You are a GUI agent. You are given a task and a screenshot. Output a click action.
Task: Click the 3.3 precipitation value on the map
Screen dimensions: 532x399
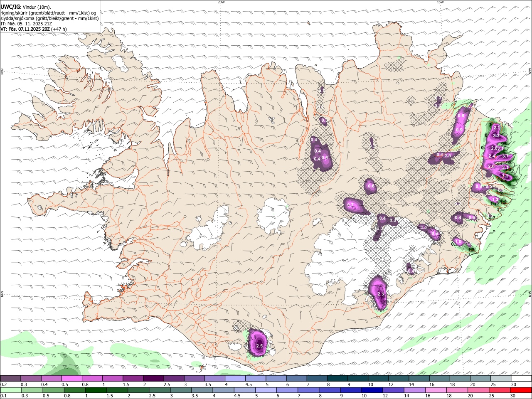coord(496,135)
